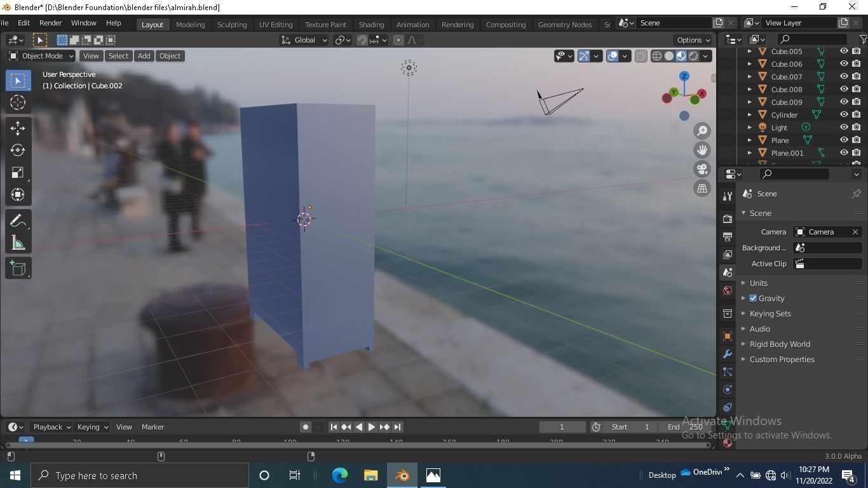The width and height of the screenshot is (868, 488).
Task: Click the Start frame field
Action: (x=630, y=427)
